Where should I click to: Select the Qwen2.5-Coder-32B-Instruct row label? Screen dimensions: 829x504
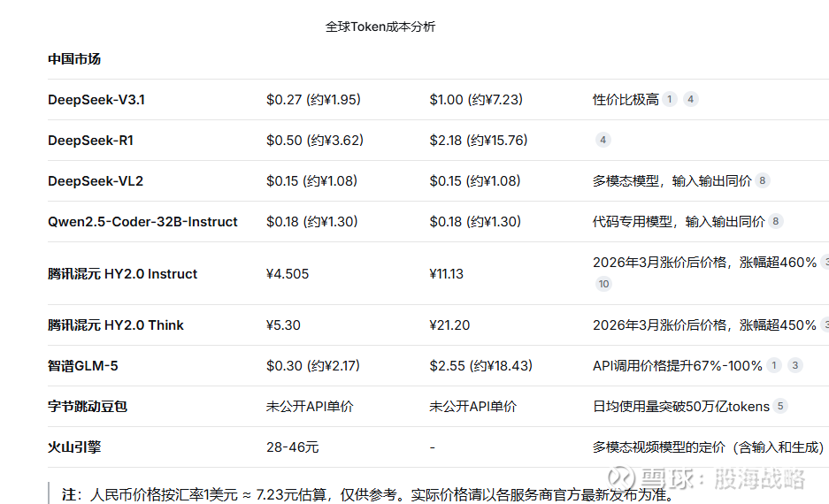pos(142,222)
